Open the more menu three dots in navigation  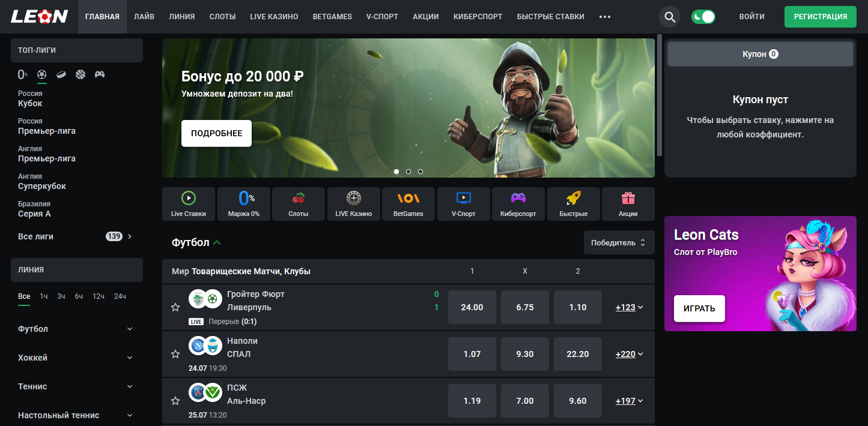coord(605,17)
